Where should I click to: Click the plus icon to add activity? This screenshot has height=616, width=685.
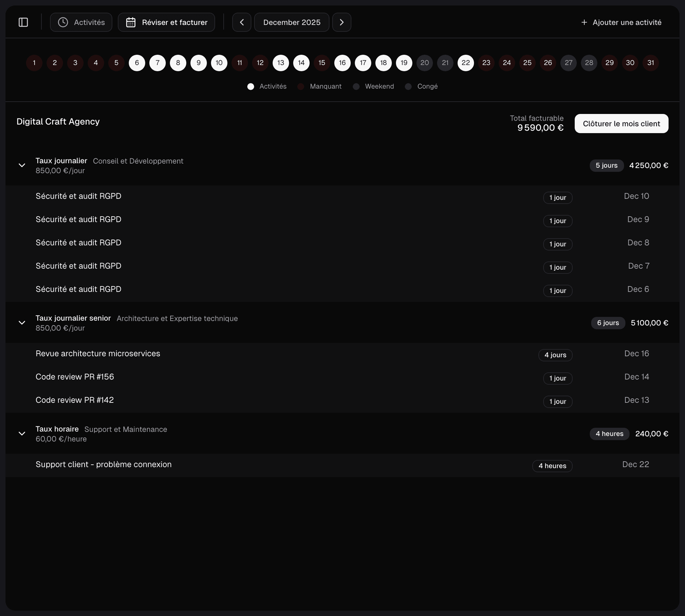coord(584,22)
